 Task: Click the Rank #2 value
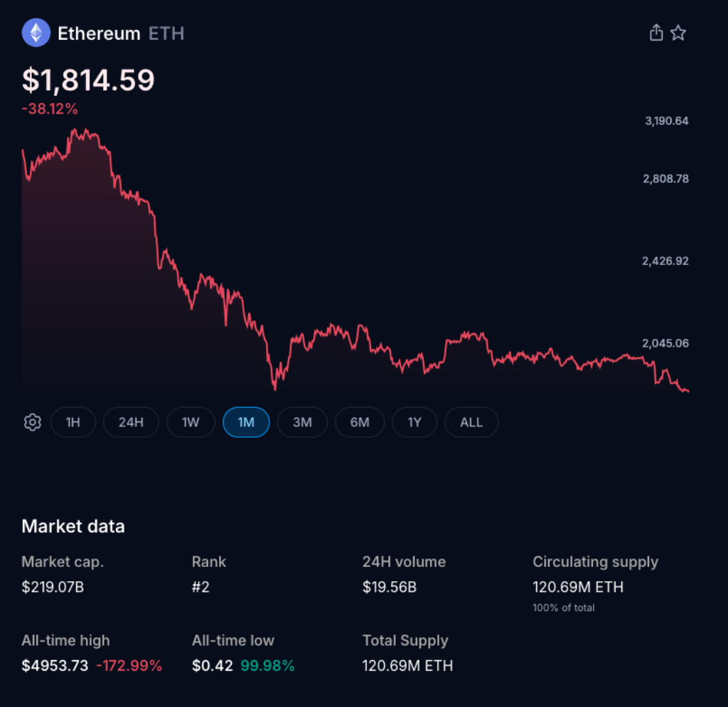click(201, 587)
